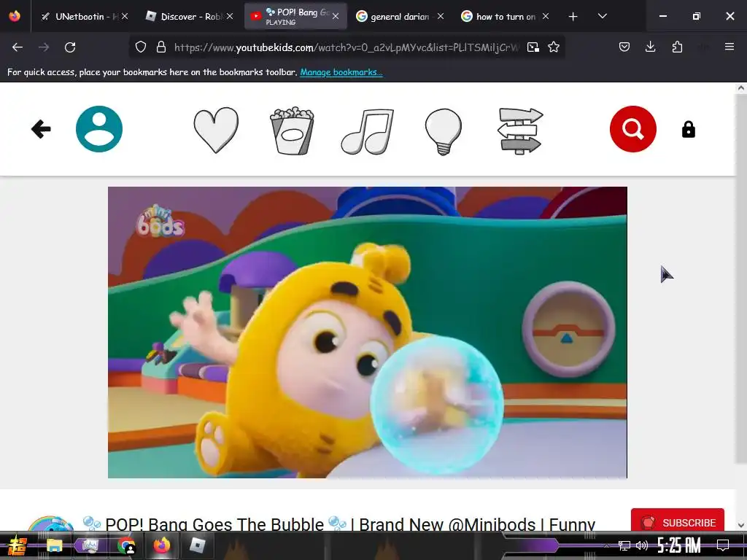Open Firefox View in tab bar
This screenshot has width=747, height=560.
[x=15, y=16]
